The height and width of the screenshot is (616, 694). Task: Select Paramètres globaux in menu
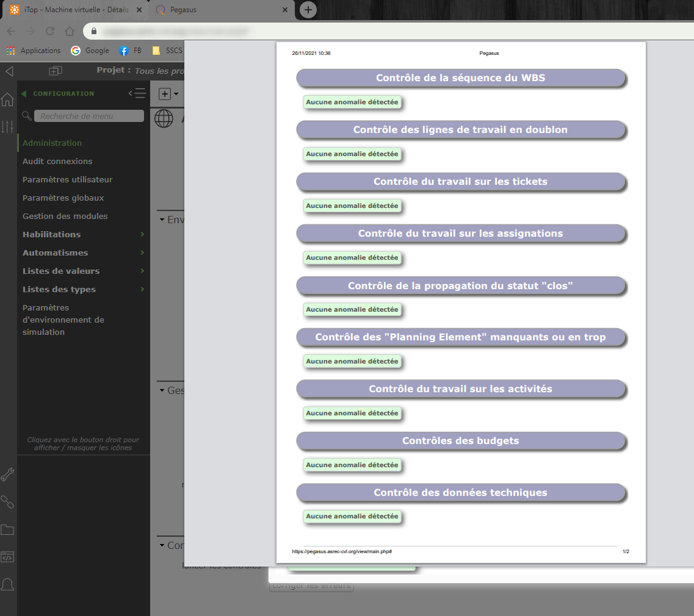click(63, 198)
